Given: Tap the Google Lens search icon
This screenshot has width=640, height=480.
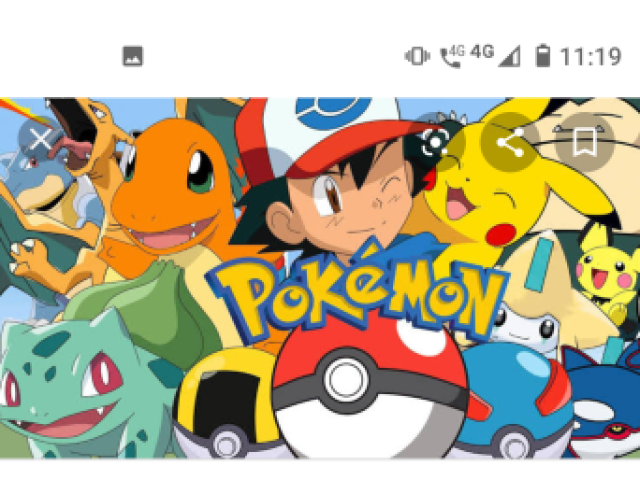Looking at the screenshot, I should 435,142.
